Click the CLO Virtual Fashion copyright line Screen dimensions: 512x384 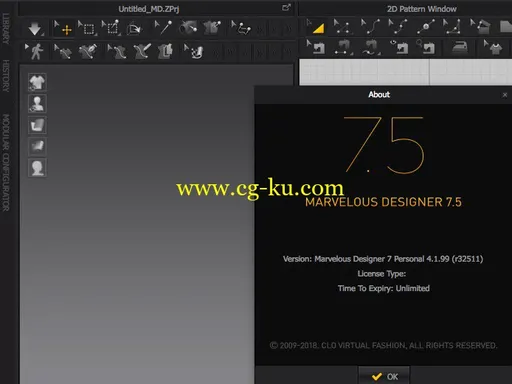pos(383,345)
